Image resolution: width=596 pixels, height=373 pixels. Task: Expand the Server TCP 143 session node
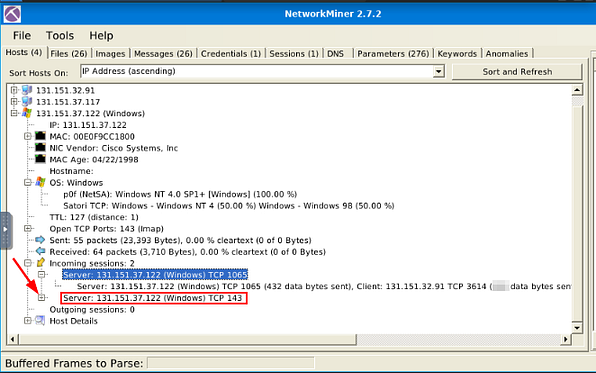[x=41, y=297]
